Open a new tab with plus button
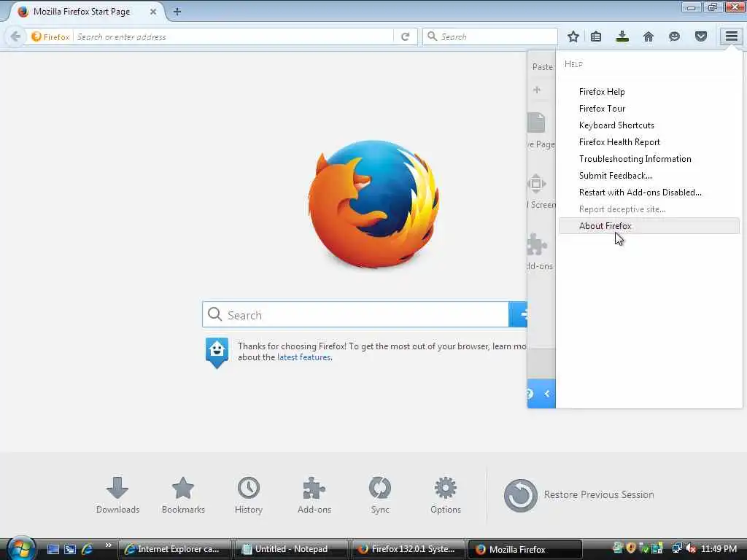The height and width of the screenshot is (560, 747). (177, 12)
